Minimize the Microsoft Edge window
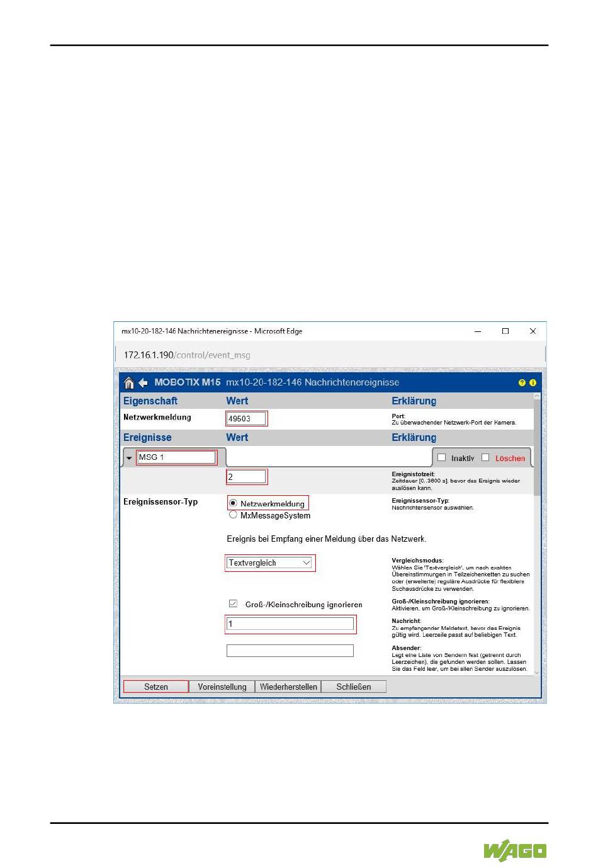Screen dimensions: 598x868 click(x=478, y=331)
